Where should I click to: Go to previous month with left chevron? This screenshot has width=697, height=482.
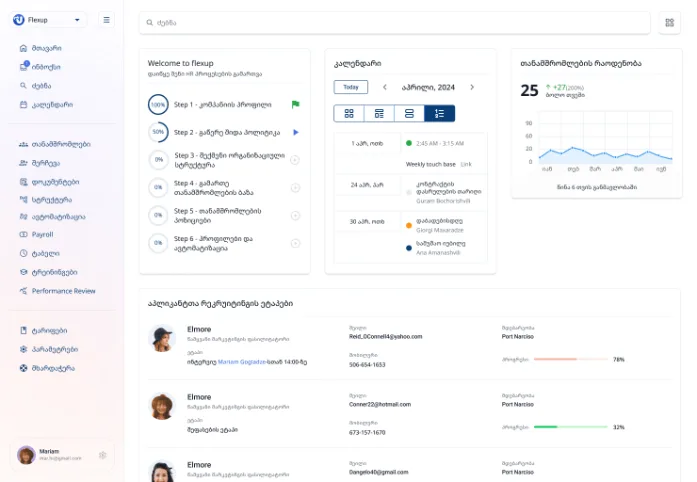(x=385, y=87)
